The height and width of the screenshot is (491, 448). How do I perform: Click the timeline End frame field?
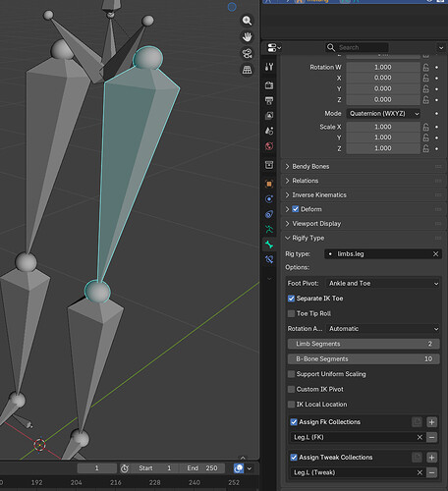202,468
